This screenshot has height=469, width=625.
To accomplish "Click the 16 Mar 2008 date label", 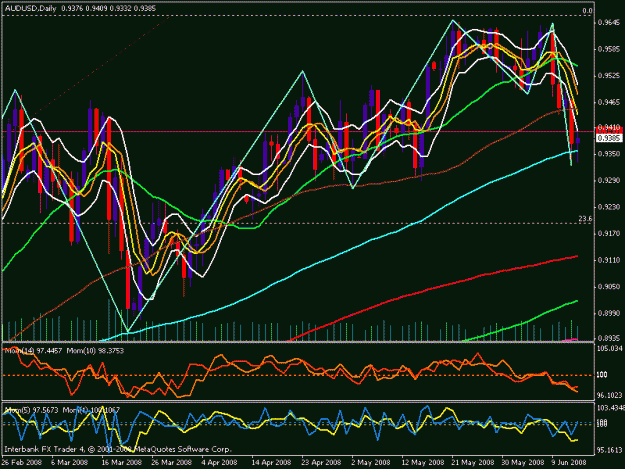I will (121, 462).
